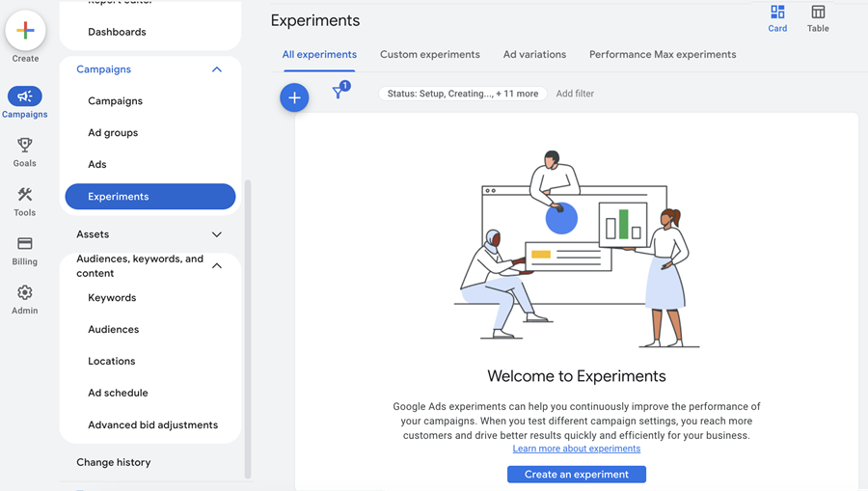Click the filter funnel icon
This screenshot has height=491, width=868.
click(x=338, y=93)
